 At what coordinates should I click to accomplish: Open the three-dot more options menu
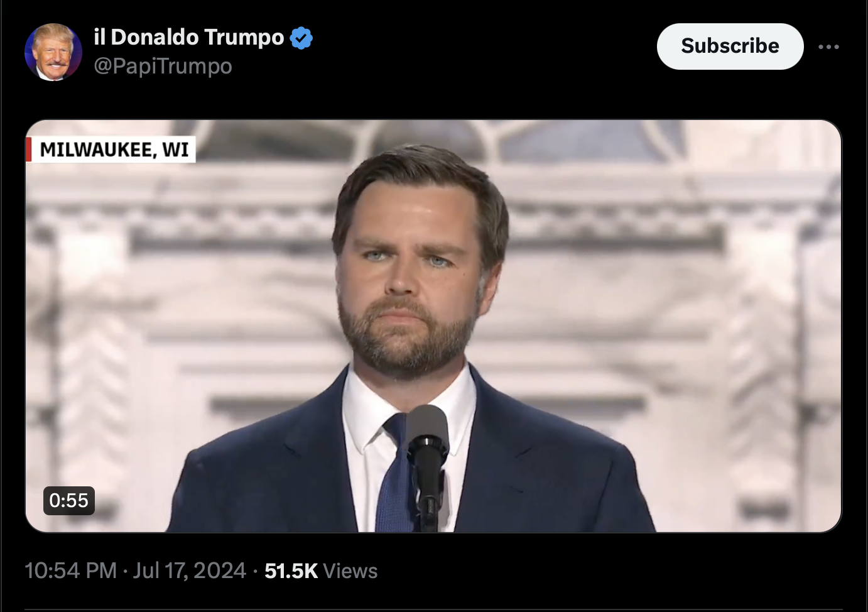[828, 46]
